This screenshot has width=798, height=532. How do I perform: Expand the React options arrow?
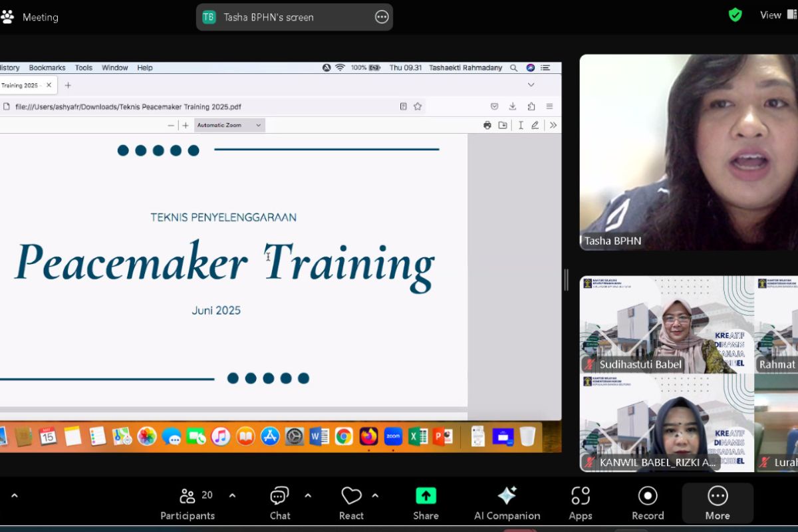375,495
